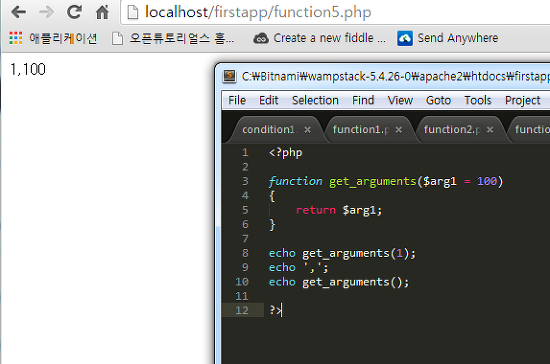Click the Send Anywhere bookmark icon
Viewport: 550px width, 364px height.
click(x=405, y=38)
